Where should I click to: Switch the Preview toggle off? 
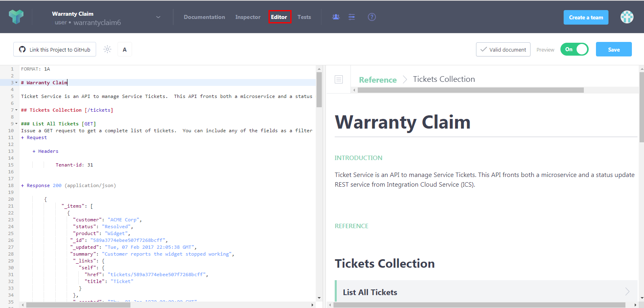point(574,49)
